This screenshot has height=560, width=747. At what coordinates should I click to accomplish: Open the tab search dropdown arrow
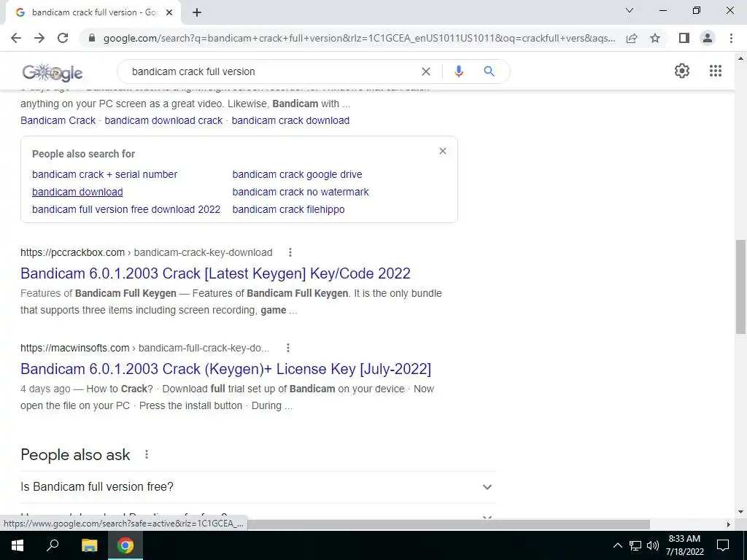pos(630,10)
